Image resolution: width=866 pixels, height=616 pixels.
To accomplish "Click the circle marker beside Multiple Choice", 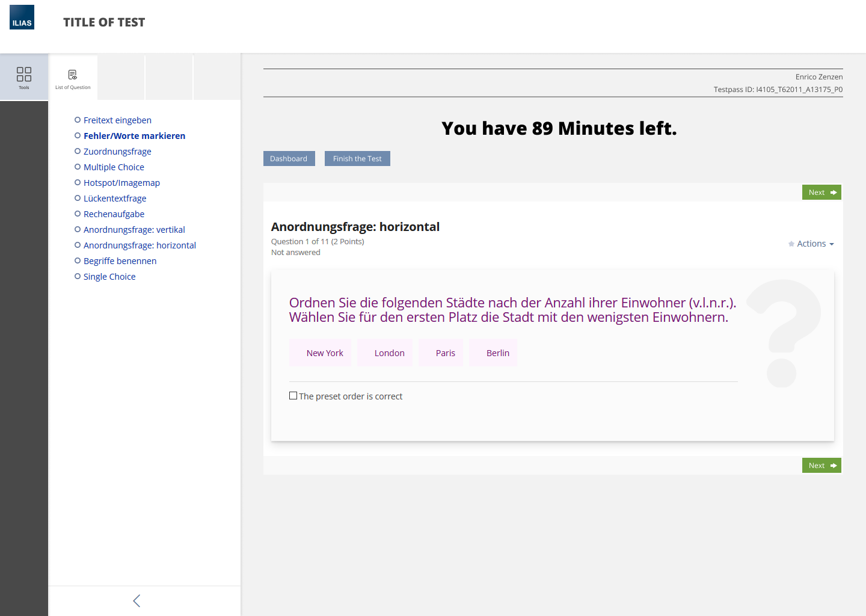I will (78, 167).
